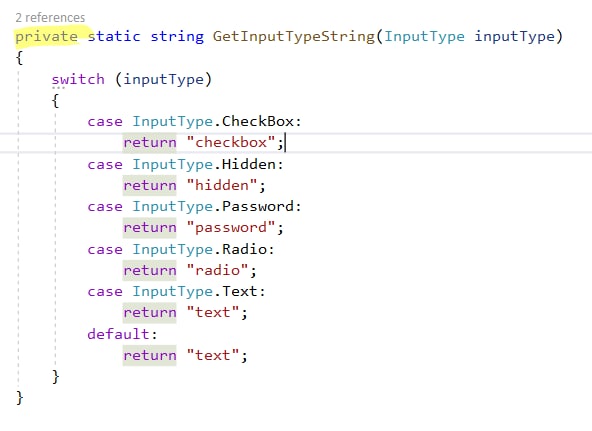592x431 pixels.
Task: Click the "checkbox" string literal
Action: [231, 143]
